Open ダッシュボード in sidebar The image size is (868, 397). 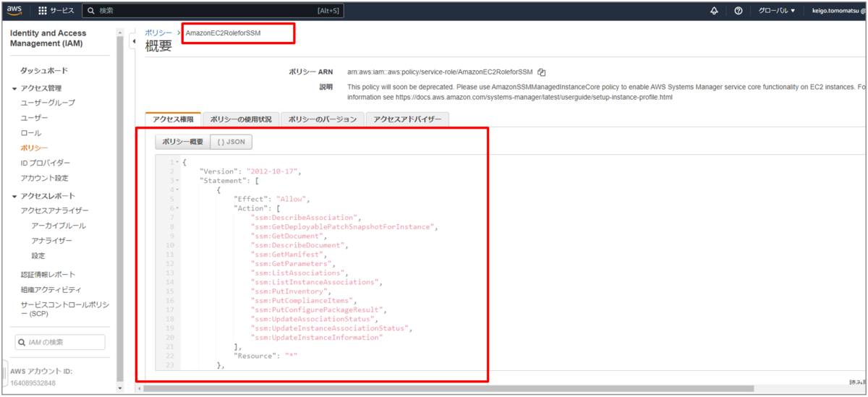[44, 71]
